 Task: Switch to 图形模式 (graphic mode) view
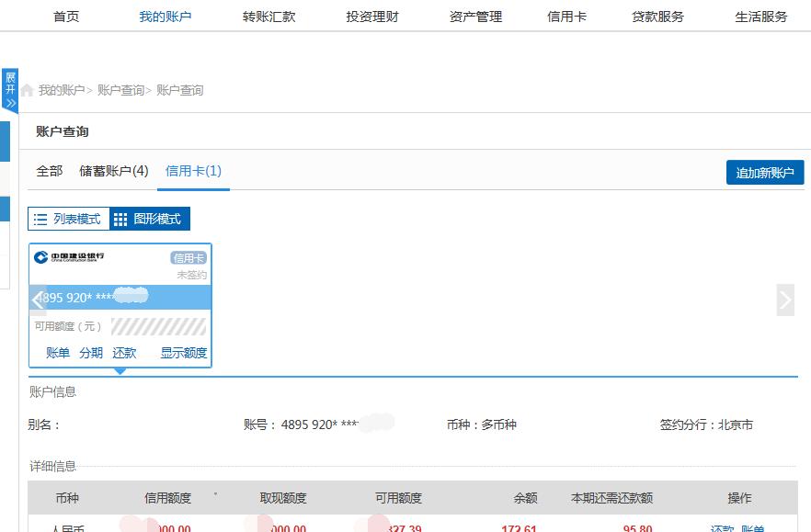coord(149,219)
